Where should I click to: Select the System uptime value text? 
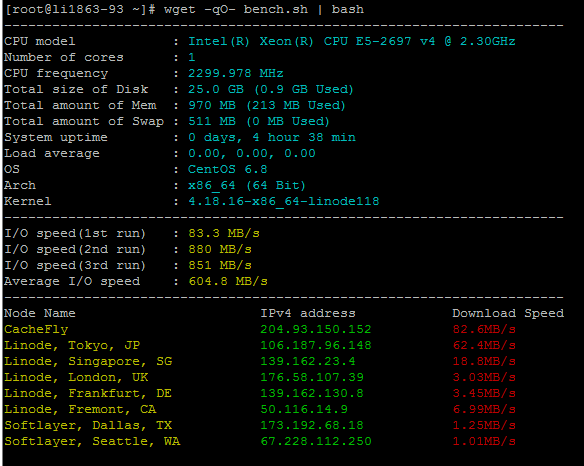click(x=272, y=137)
